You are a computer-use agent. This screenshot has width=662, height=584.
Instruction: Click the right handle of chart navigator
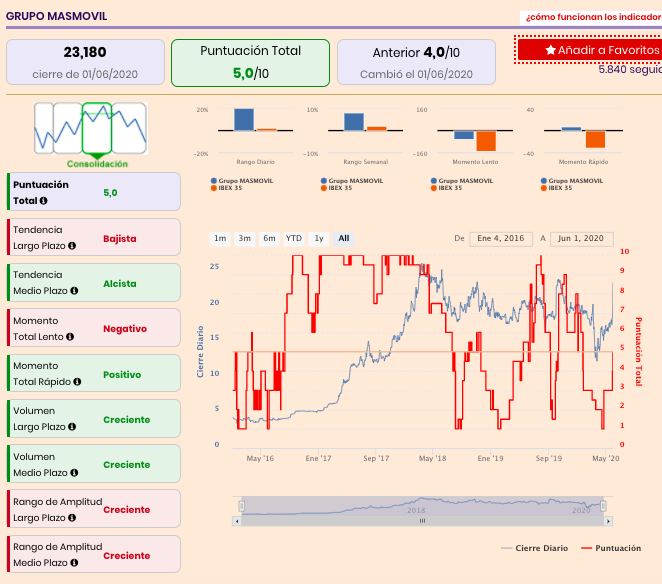[x=603, y=506]
